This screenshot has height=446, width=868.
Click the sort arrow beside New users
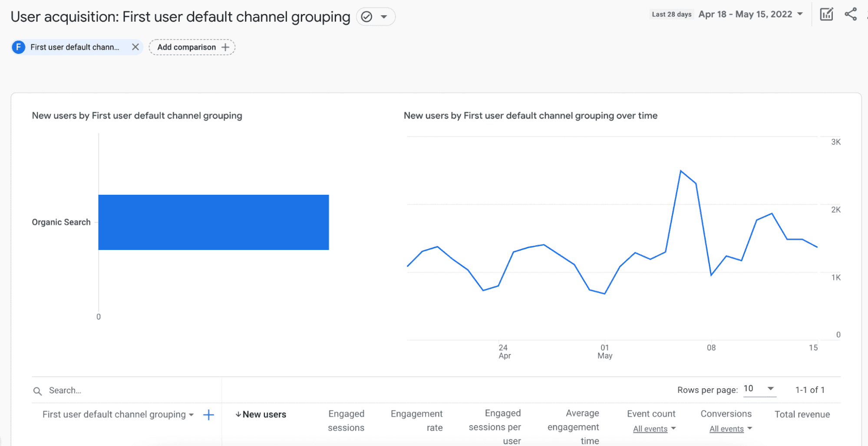(x=238, y=415)
